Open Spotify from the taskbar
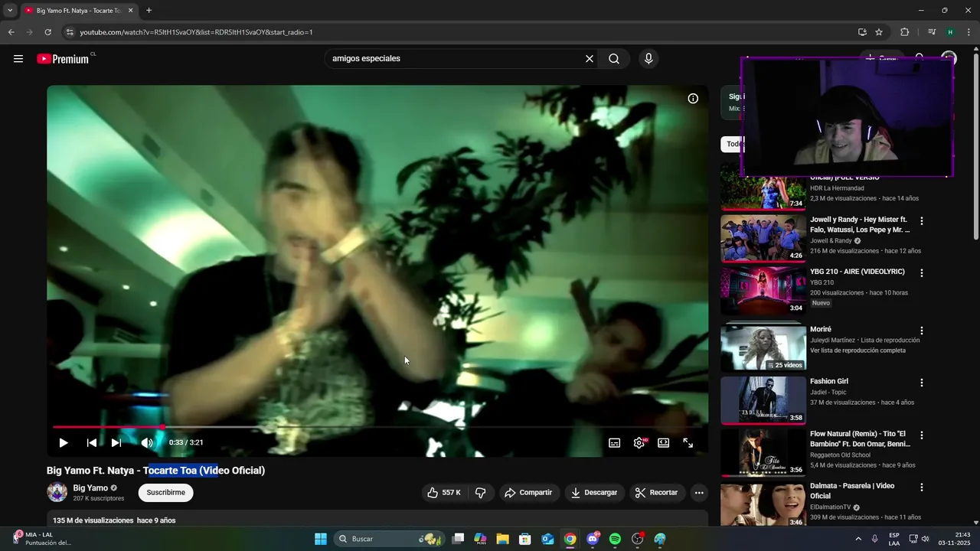This screenshot has width=980, height=551. pyautogui.click(x=615, y=539)
